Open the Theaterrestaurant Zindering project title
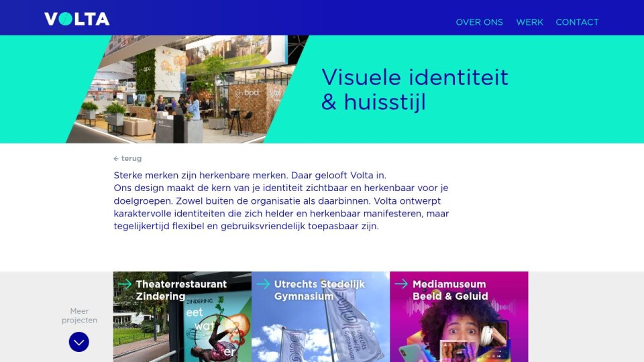644x362 pixels. (181, 290)
